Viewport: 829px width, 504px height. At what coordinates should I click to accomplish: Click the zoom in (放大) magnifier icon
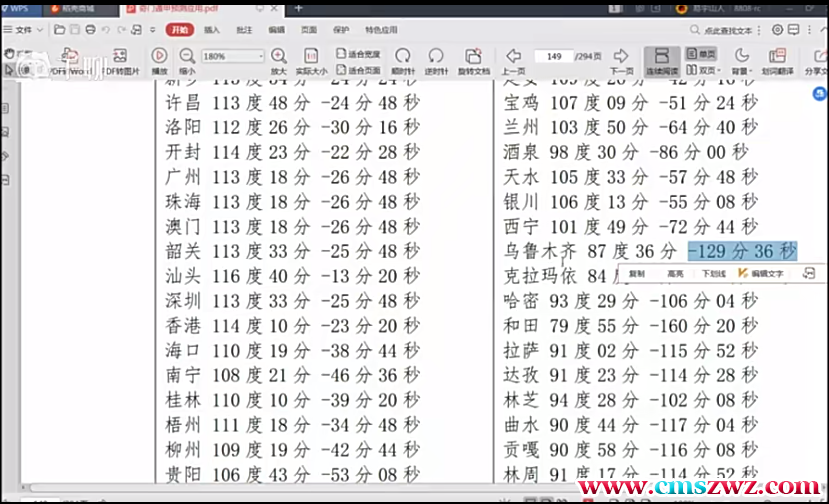pos(278,57)
